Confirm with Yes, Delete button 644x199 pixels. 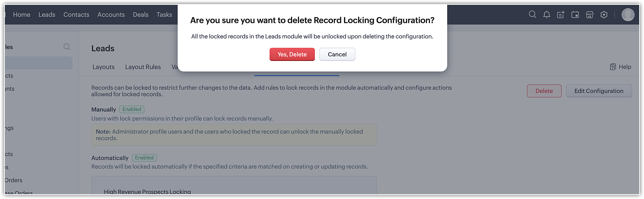(x=292, y=54)
